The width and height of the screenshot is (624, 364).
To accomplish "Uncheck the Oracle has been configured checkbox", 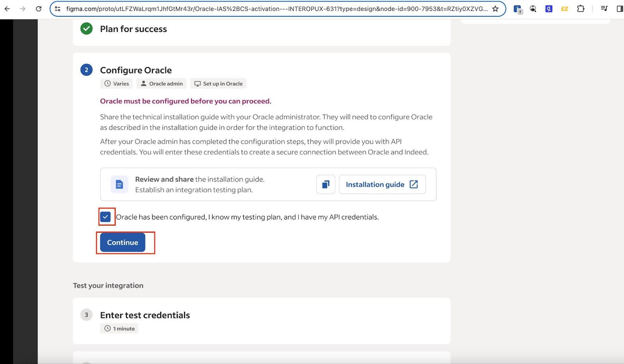I will (x=105, y=217).
